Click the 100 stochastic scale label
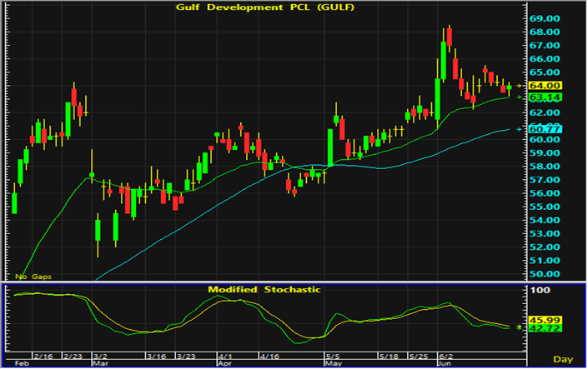This screenshot has height=369, width=588. 540,290
